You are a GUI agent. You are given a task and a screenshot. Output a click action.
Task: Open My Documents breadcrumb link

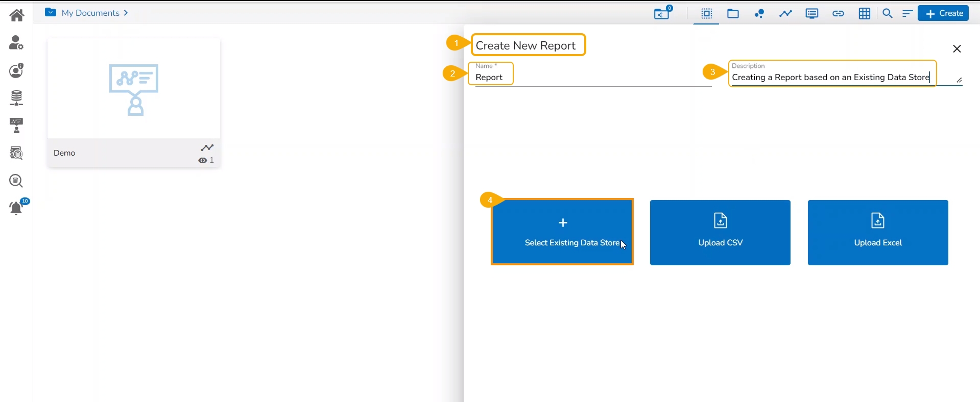tap(91, 13)
